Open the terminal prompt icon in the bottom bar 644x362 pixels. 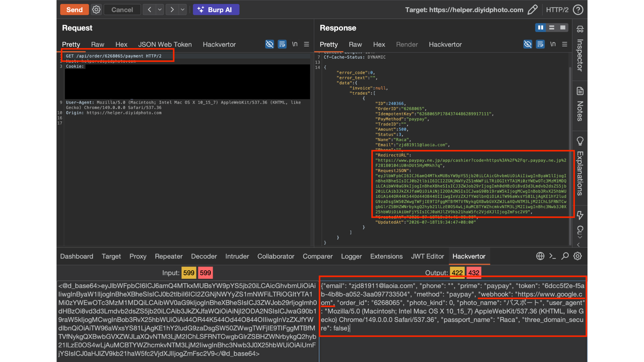coord(552,256)
